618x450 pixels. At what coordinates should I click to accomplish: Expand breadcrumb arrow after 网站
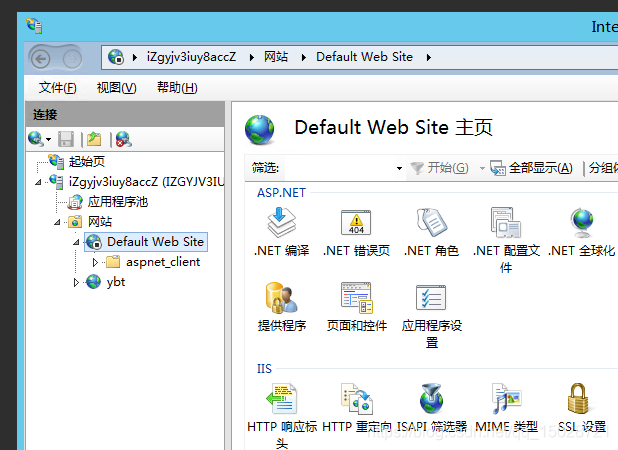(x=303, y=58)
